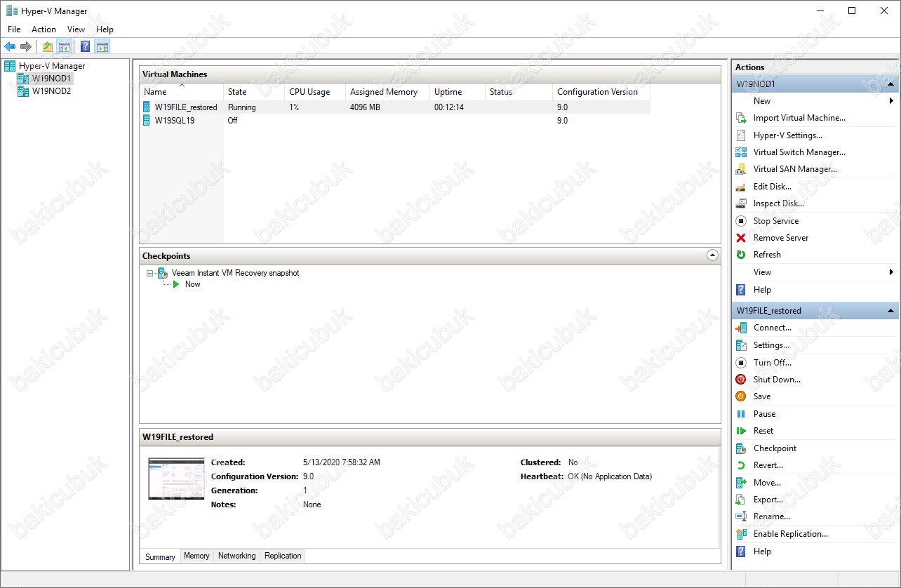Click Move in the Actions pane
The height and width of the screenshot is (588, 901).
767,483
